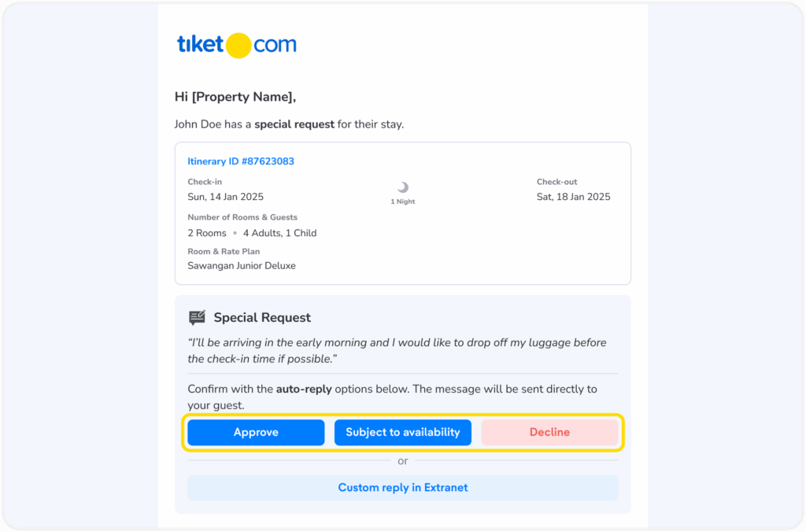Click the Special Request heading
This screenshot has width=806, height=532.
(262, 318)
